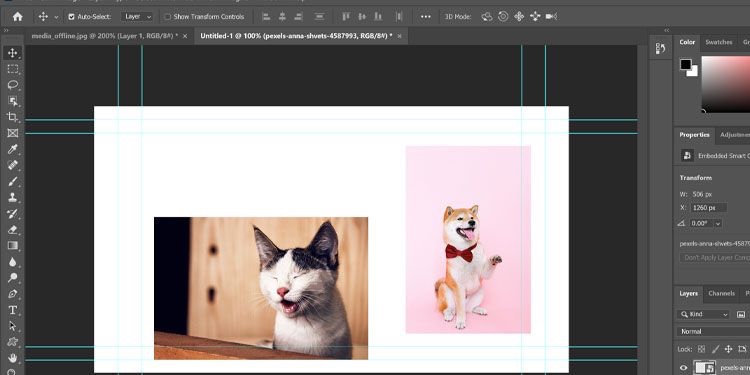This screenshot has width=750, height=375.
Task: Select the Object Selection tool
Action: [12, 101]
